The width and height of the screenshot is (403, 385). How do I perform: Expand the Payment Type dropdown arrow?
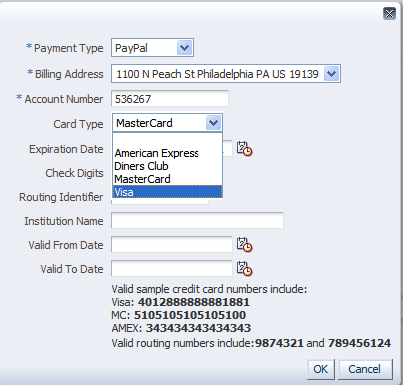[x=184, y=48]
